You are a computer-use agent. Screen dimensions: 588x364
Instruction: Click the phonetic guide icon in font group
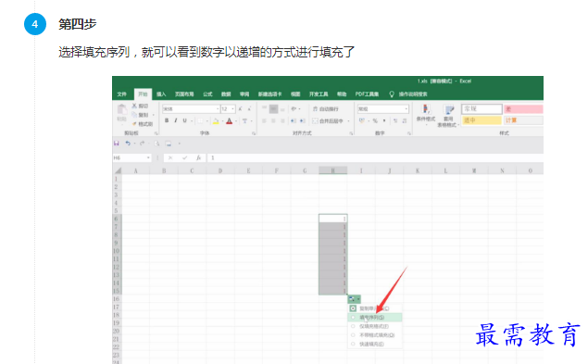tap(244, 120)
